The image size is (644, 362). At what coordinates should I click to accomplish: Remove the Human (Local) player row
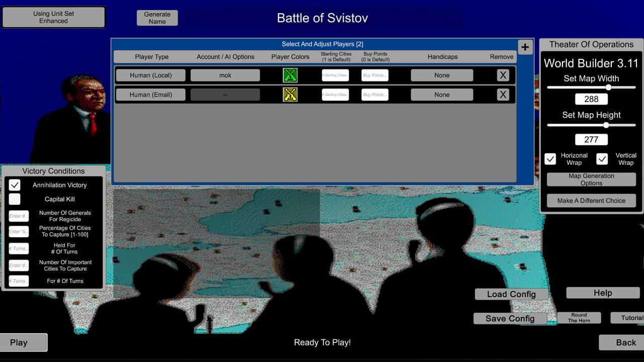point(503,75)
